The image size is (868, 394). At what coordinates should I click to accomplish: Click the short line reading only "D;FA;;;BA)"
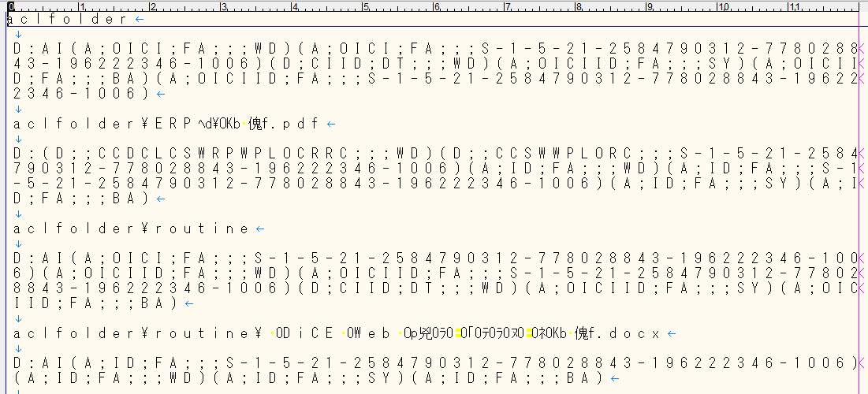pyautogui.click(x=82, y=199)
